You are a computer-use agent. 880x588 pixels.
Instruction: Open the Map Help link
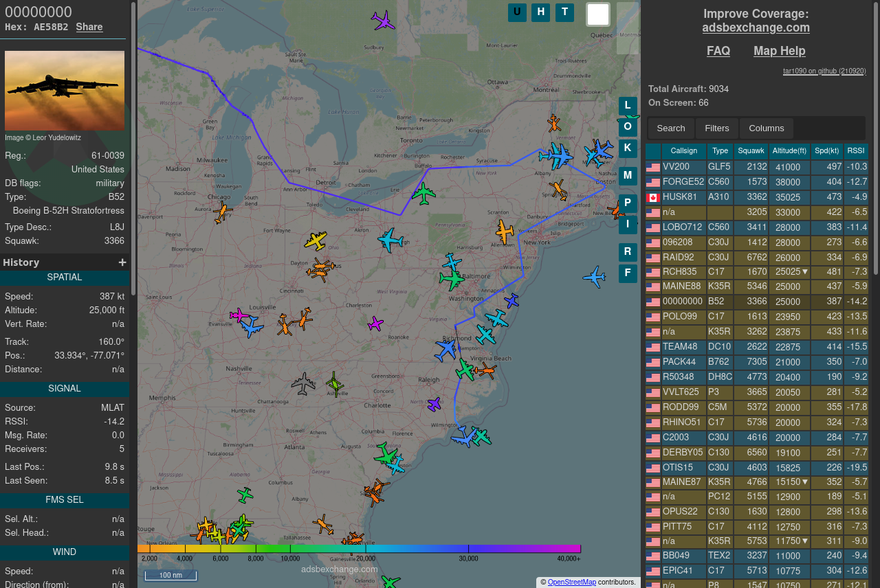coord(780,51)
